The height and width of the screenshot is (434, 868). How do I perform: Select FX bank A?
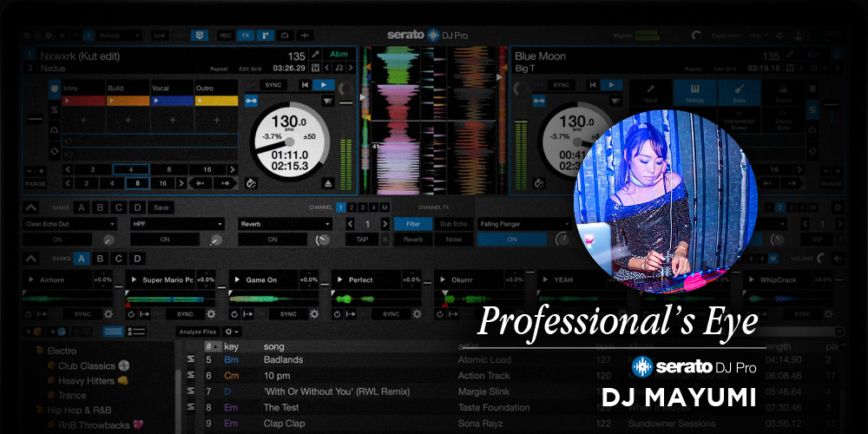[x=82, y=207]
